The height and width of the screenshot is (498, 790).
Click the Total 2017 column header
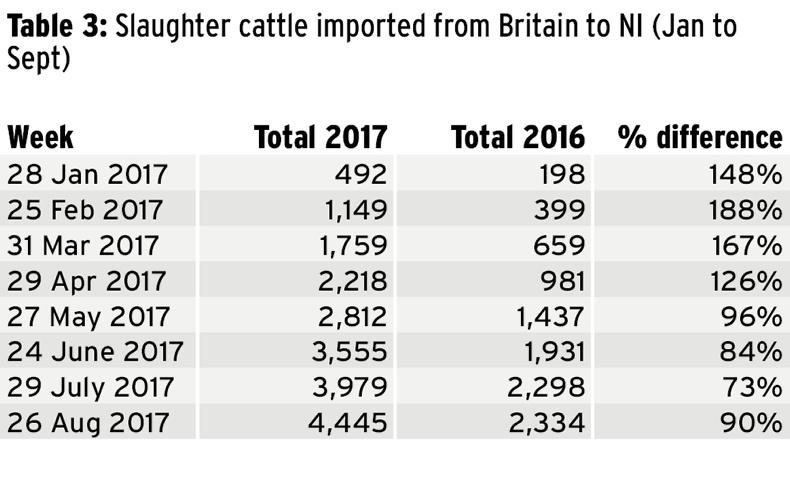[x=320, y=137]
